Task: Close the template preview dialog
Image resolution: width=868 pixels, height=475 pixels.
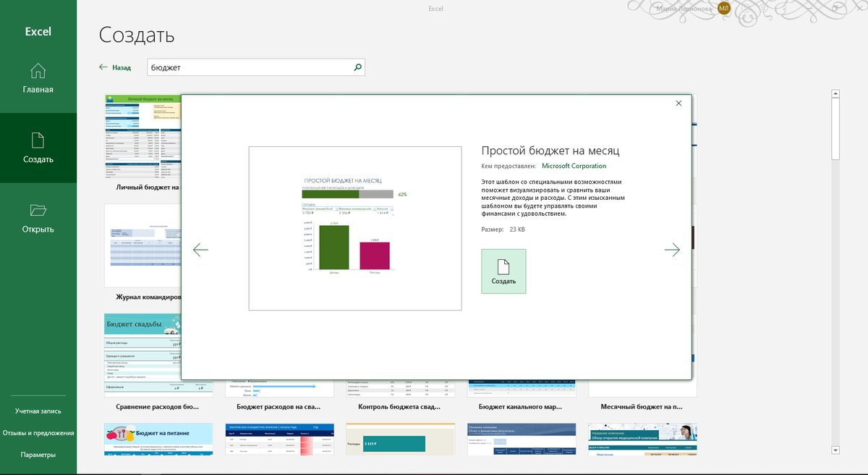Action: click(x=678, y=104)
